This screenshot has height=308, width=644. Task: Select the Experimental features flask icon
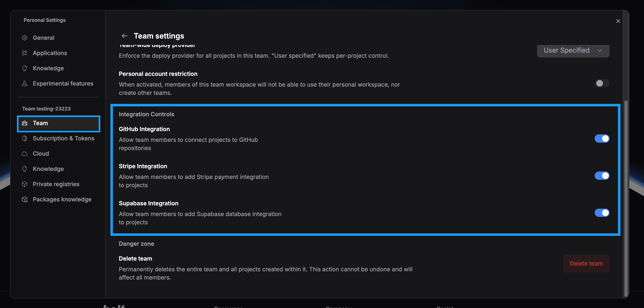tap(25, 83)
